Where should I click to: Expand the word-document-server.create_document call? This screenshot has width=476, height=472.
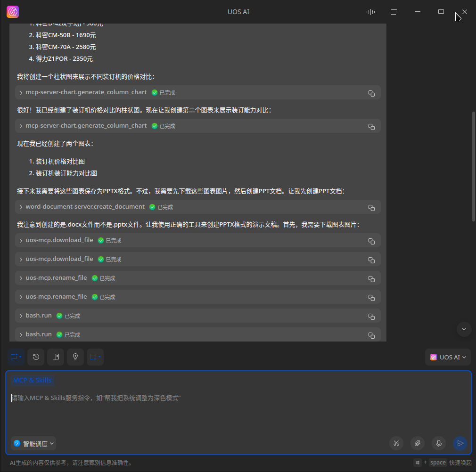pyautogui.click(x=21, y=207)
